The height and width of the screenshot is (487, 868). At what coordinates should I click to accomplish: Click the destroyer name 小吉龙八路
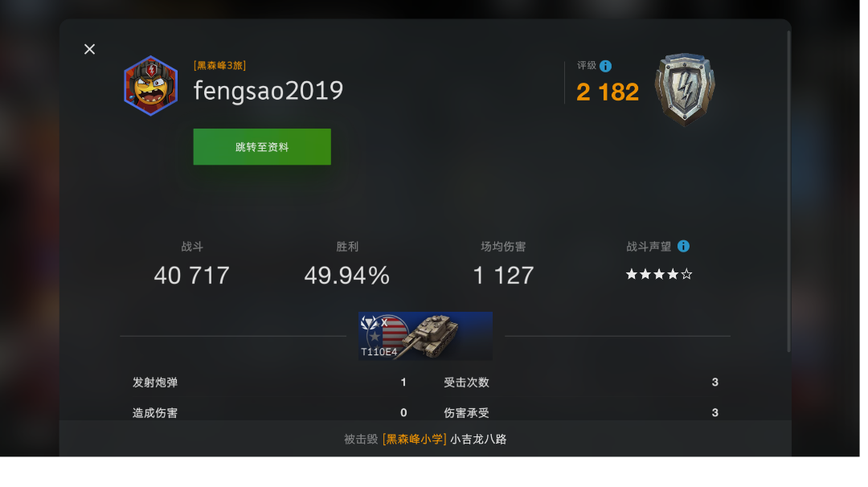point(478,440)
